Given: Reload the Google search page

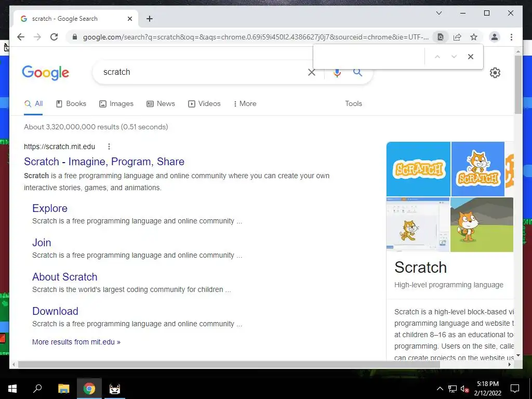Looking at the screenshot, I should pos(54,37).
